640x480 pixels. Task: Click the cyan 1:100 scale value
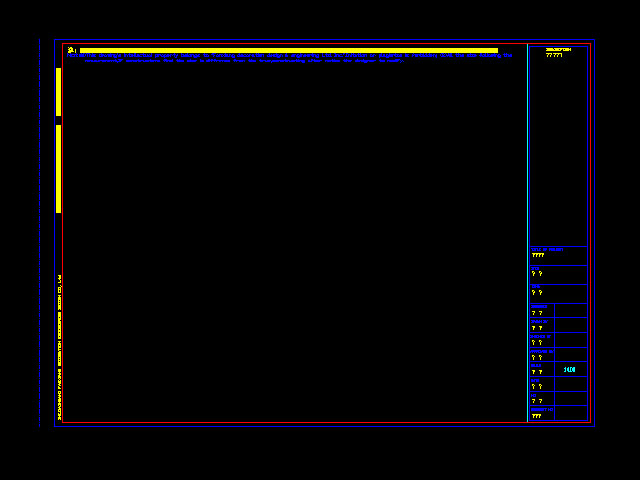coord(569,370)
